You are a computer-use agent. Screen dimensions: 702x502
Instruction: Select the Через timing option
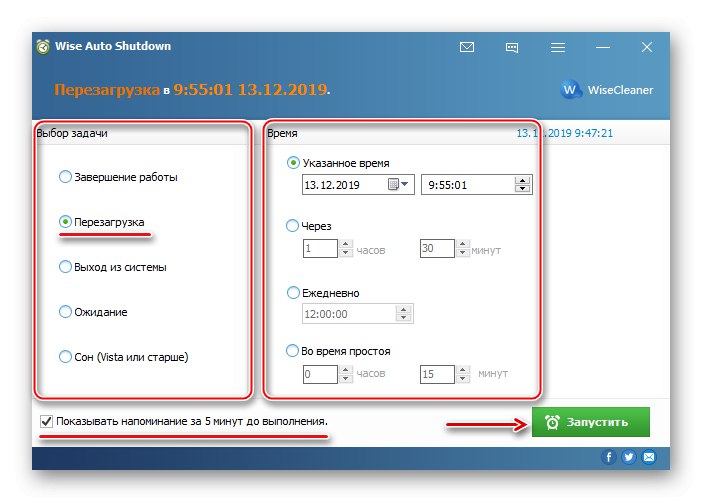309,226
